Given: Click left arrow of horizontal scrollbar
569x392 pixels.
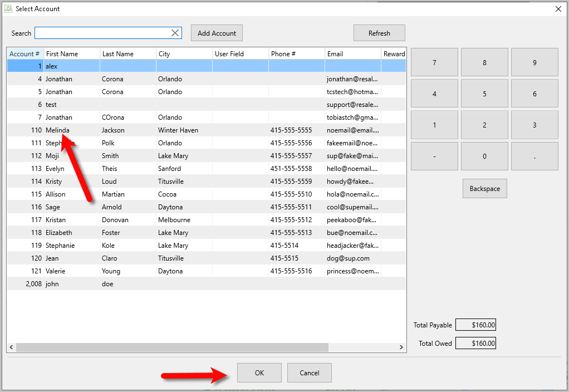Looking at the screenshot, I should [x=11, y=347].
